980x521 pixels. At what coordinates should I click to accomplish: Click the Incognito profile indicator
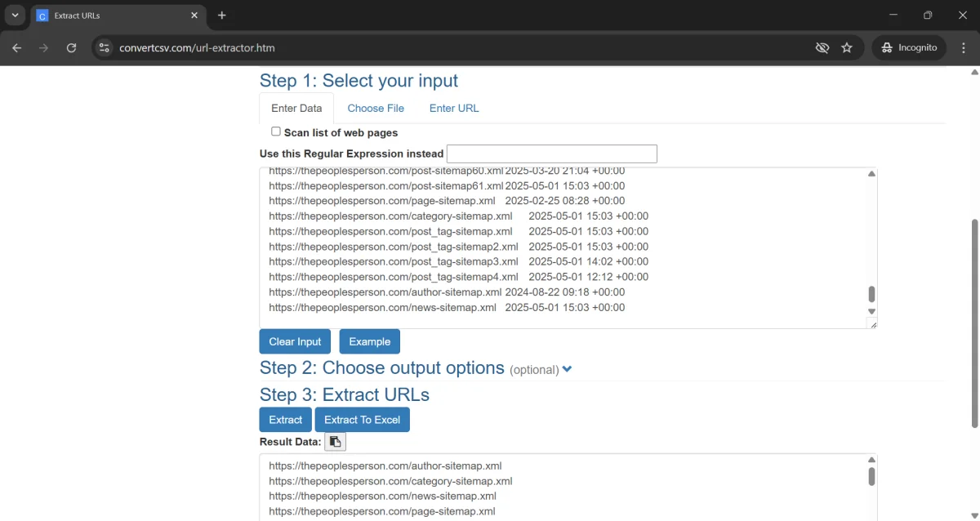click(909, 48)
